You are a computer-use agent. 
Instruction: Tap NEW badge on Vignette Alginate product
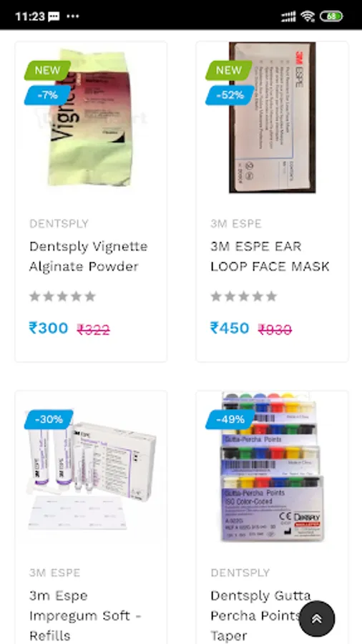click(48, 70)
